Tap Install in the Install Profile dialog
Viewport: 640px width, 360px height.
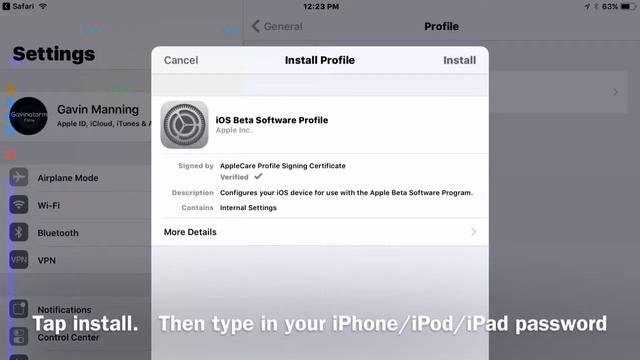(459, 60)
